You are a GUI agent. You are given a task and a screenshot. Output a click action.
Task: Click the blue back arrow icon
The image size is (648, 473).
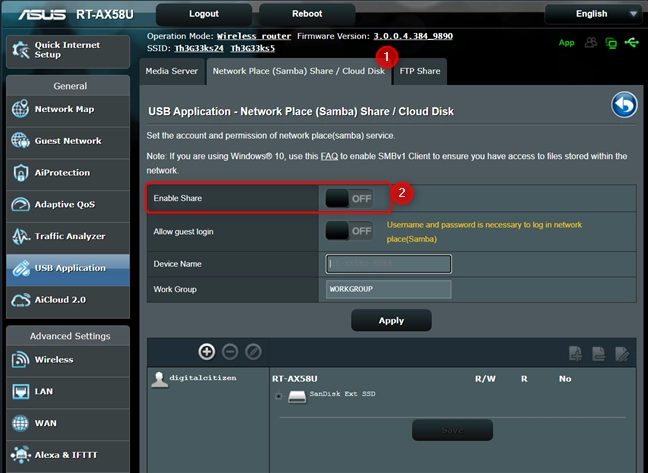click(624, 105)
